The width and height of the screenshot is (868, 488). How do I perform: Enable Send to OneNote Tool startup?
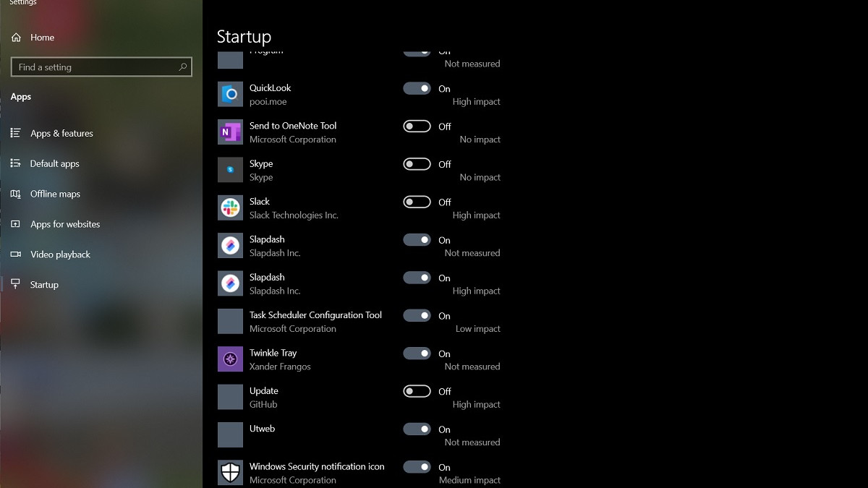click(417, 126)
